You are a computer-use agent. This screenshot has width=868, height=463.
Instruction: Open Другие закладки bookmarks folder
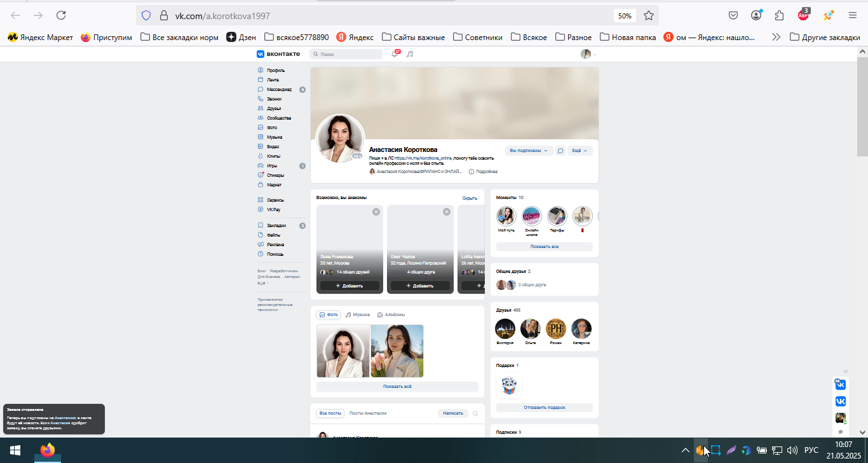click(825, 38)
